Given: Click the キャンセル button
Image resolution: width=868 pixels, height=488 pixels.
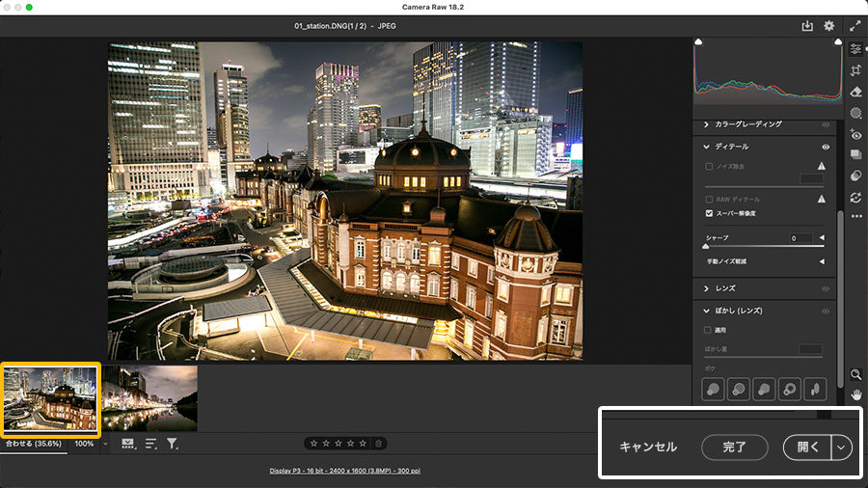Looking at the screenshot, I should [648, 447].
